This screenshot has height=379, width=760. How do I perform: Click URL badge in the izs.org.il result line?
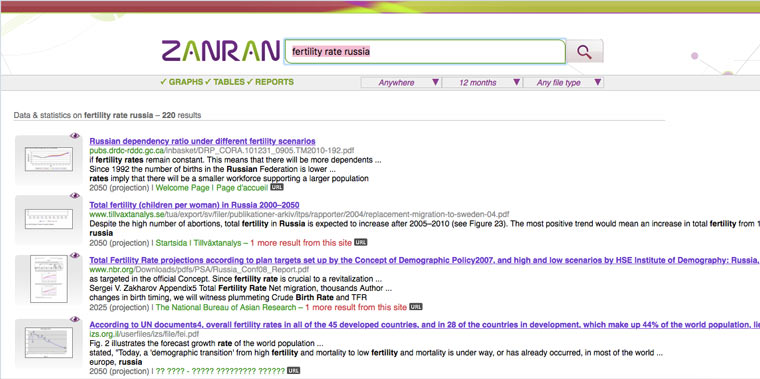pos(294,371)
